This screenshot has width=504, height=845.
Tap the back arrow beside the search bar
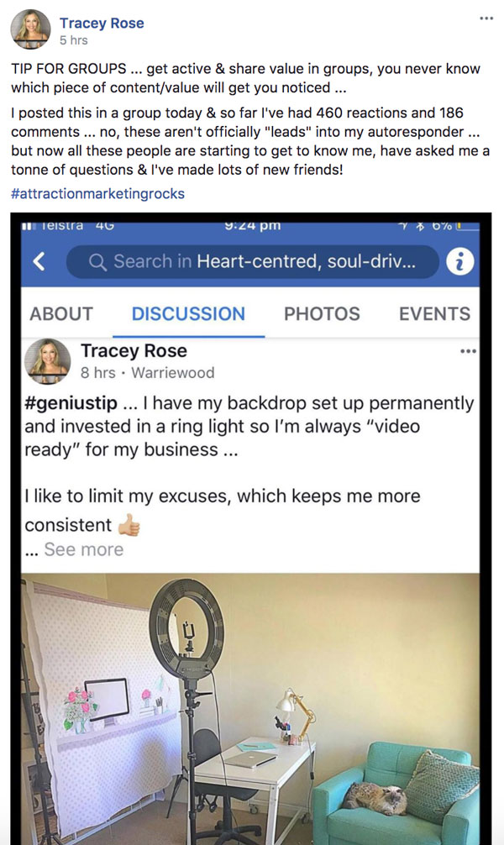tap(39, 261)
